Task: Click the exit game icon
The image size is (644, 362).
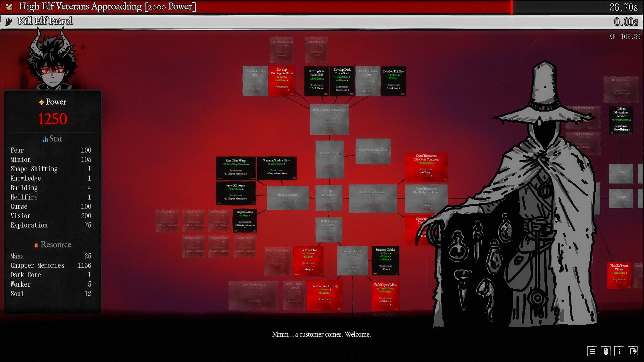Action: click(633, 351)
